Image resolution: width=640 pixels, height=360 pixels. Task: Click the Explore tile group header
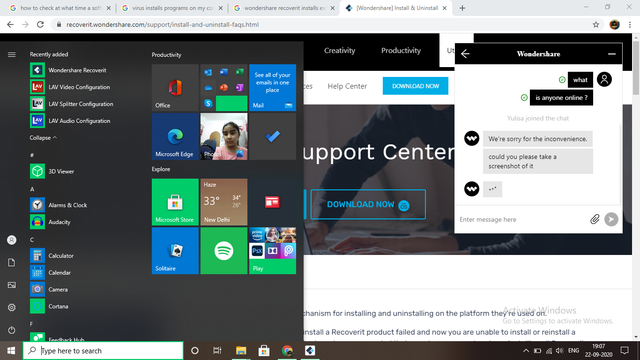[161, 169]
